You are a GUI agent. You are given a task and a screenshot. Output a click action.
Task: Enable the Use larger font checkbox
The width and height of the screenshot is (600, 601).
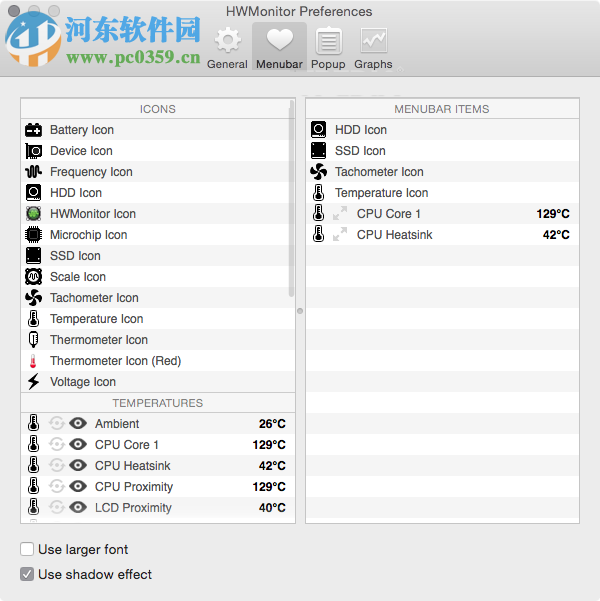coord(27,549)
